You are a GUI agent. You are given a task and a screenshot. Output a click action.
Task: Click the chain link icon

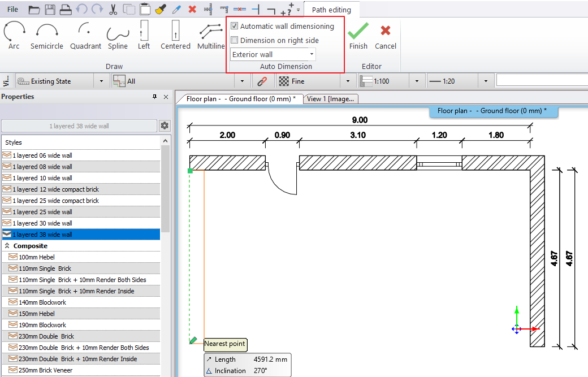pos(262,81)
